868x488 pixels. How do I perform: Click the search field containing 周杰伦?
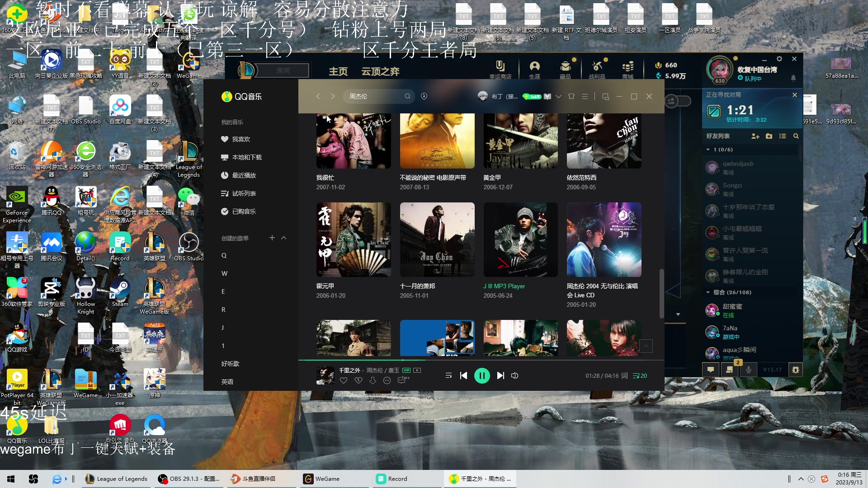(378, 96)
